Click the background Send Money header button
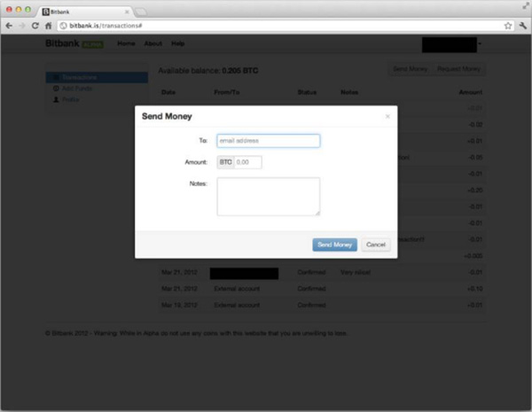Screen dimensions: 532x412 point(410,69)
